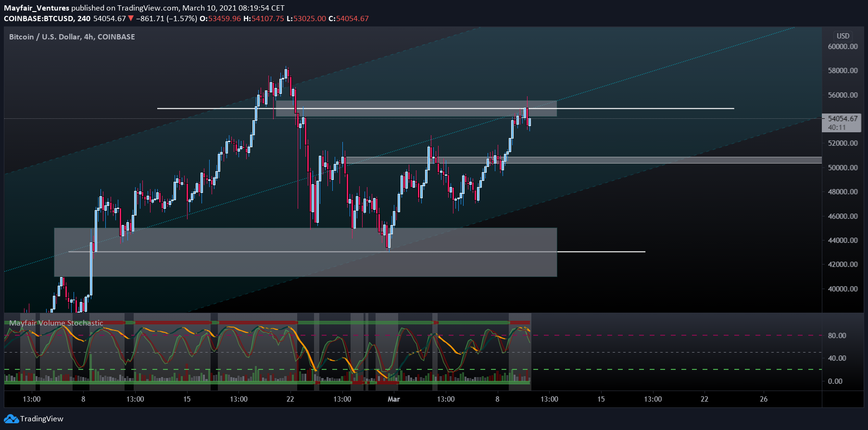Image resolution: width=868 pixels, height=430 pixels.
Task: Click the 15 date label before Mar
Action: pyautogui.click(x=187, y=399)
